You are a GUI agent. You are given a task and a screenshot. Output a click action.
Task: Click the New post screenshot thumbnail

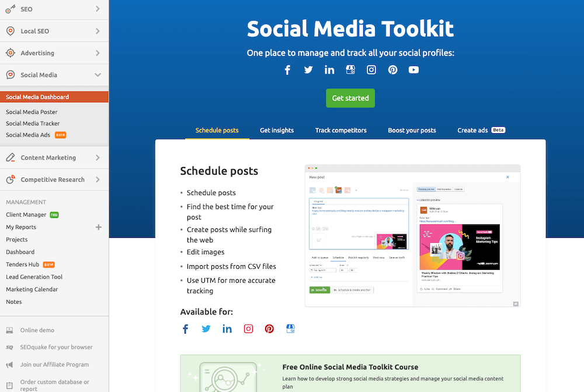tap(413, 236)
